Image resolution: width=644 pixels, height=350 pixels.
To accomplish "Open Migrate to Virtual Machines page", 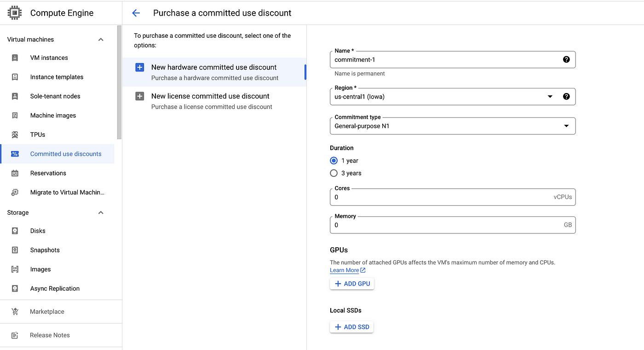I will 68,192.
